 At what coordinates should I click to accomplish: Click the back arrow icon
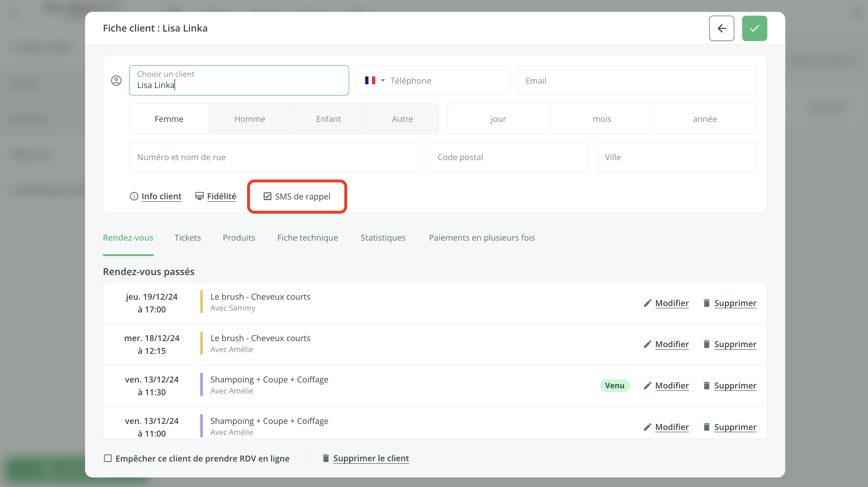[721, 28]
